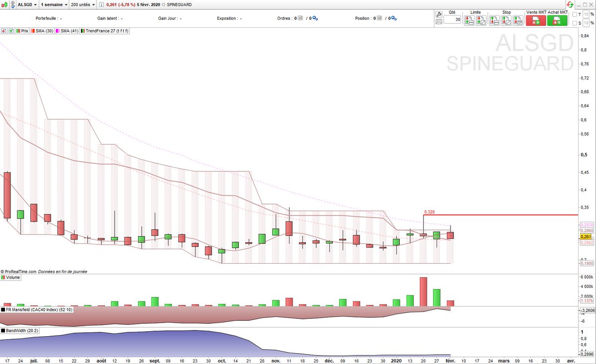Open the Prix indicator label
This screenshot has width=596, height=364.
pos(22,31)
